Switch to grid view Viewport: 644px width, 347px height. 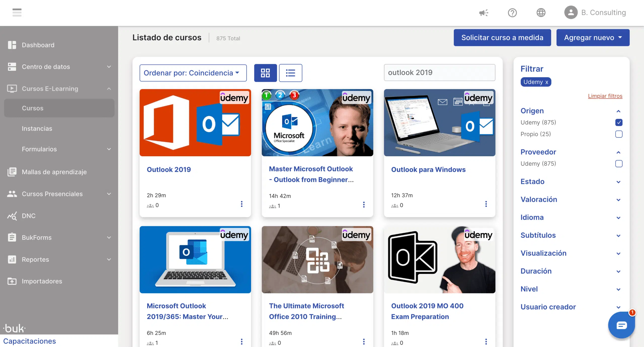click(x=265, y=73)
